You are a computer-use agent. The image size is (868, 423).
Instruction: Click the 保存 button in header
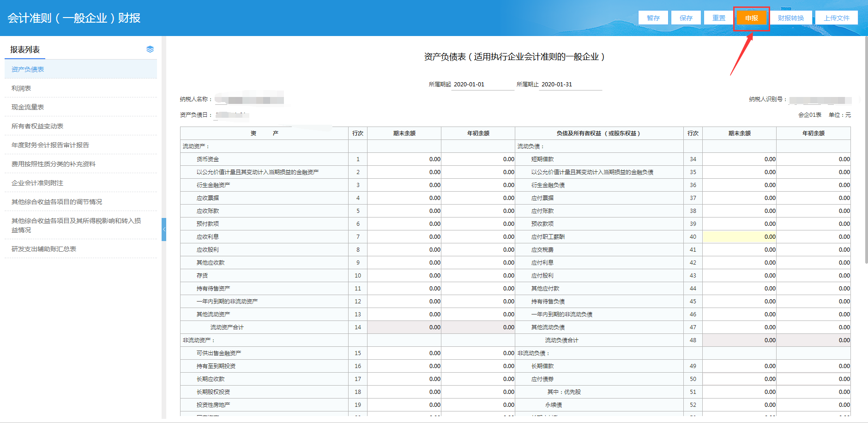[x=686, y=18]
